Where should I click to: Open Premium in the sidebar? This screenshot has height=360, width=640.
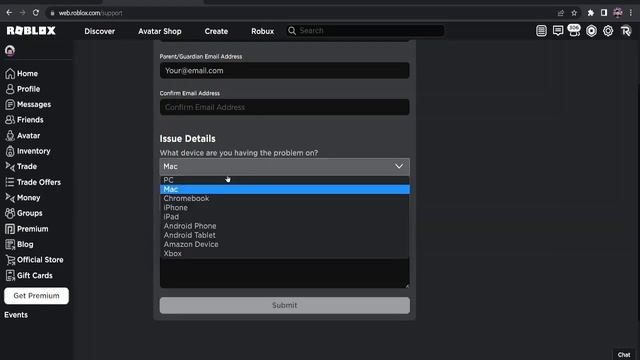pyautogui.click(x=27, y=229)
